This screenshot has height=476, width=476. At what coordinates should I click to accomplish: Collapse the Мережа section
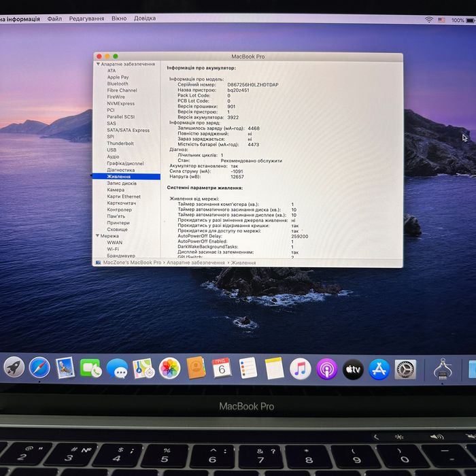pos(97,235)
